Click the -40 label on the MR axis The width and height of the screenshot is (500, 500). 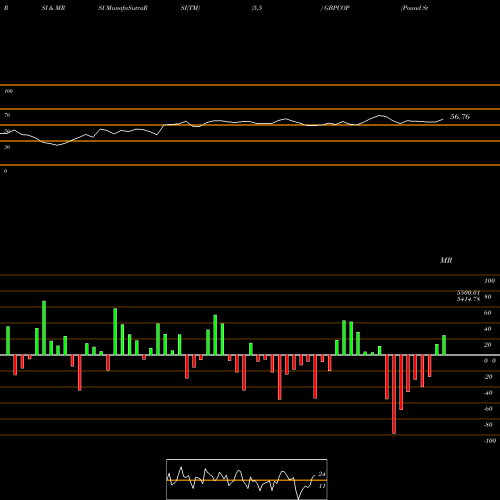tap(488, 393)
